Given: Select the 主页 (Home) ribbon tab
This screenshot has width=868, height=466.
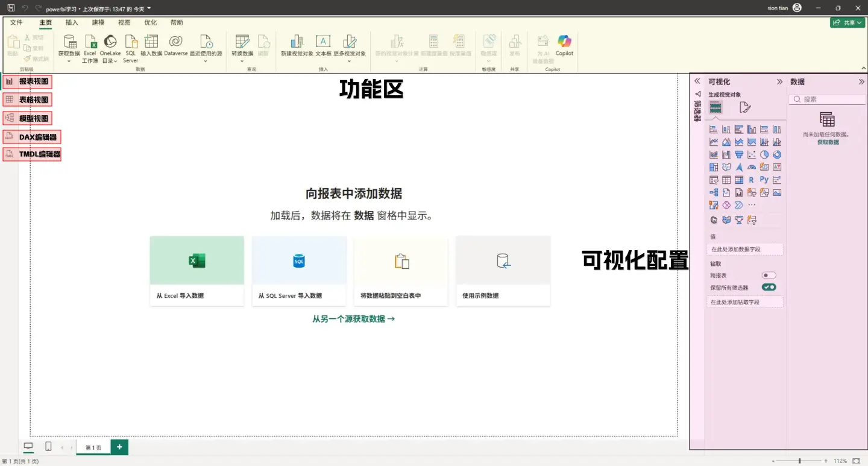Looking at the screenshot, I should coord(46,22).
